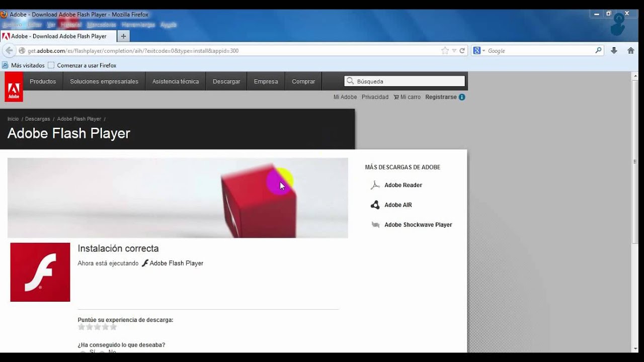The image size is (644, 362).
Task: Open the Soluciones empresariales menu
Action: click(104, 81)
